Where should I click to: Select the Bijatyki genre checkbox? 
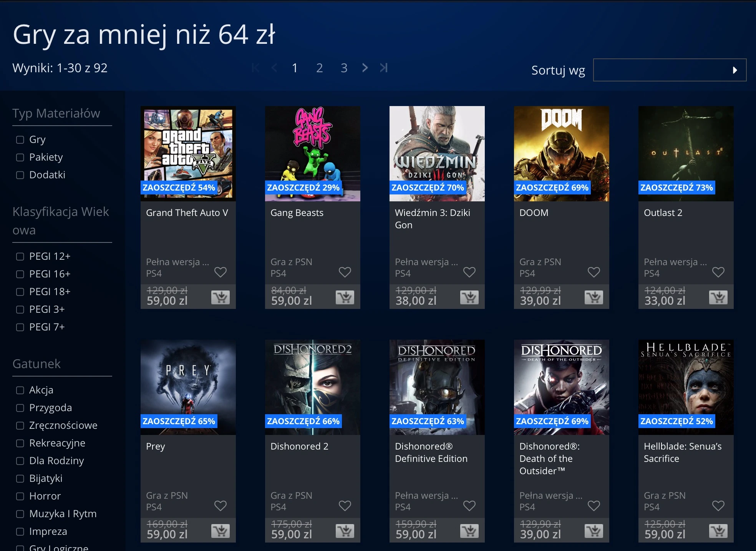point(20,478)
